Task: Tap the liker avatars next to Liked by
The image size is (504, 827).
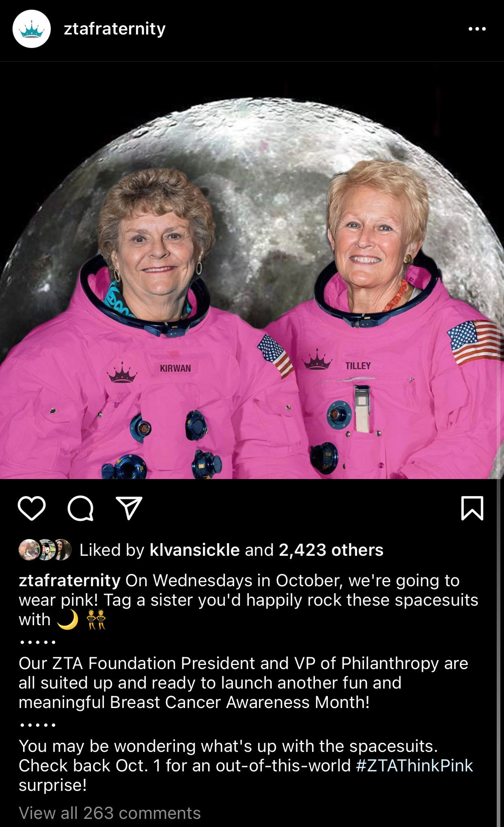Action: pos(45,550)
